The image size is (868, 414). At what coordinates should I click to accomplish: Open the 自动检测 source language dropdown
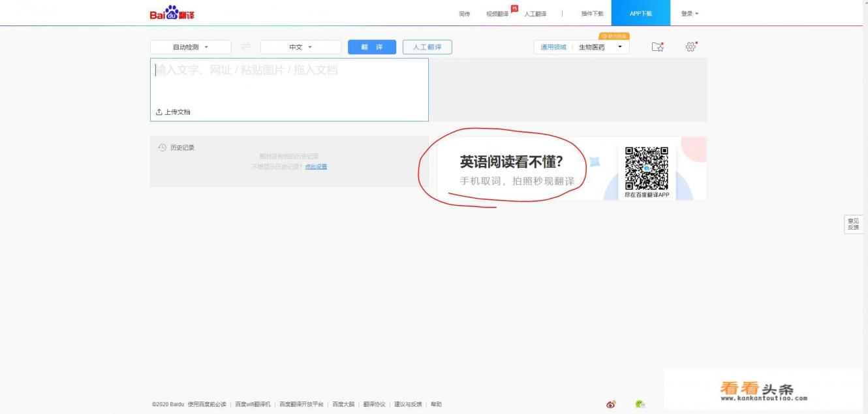click(191, 46)
